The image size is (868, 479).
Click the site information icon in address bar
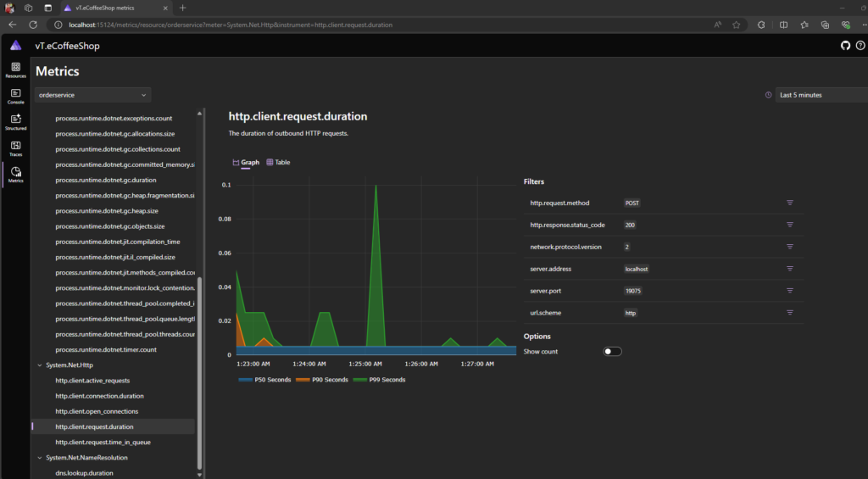(58, 25)
